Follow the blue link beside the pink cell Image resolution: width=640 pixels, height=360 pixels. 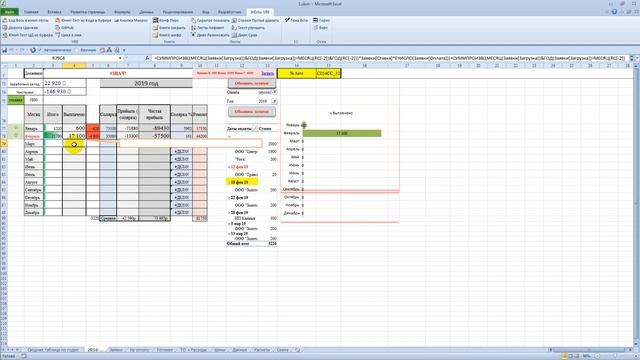[x=267, y=73]
